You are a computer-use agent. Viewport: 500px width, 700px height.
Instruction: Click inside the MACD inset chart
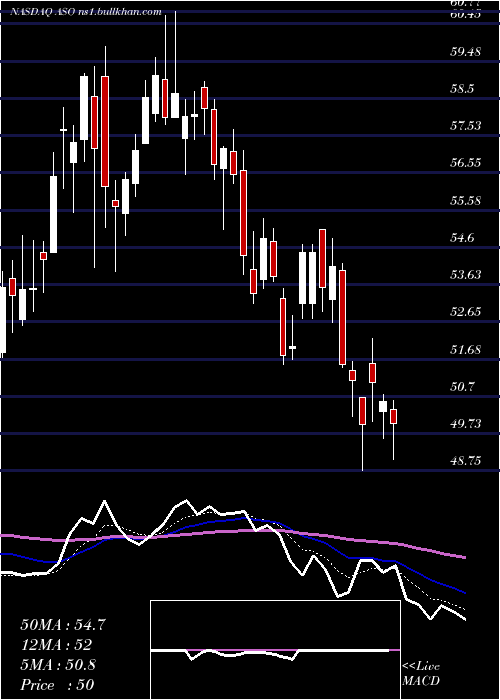click(x=275, y=650)
